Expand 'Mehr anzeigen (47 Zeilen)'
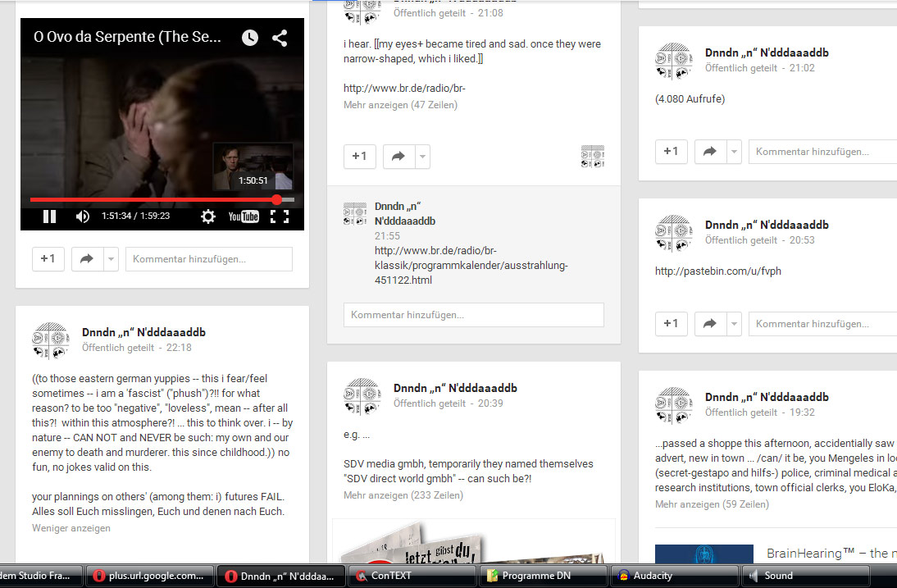897x588 pixels. pyautogui.click(x=400, y=105)
